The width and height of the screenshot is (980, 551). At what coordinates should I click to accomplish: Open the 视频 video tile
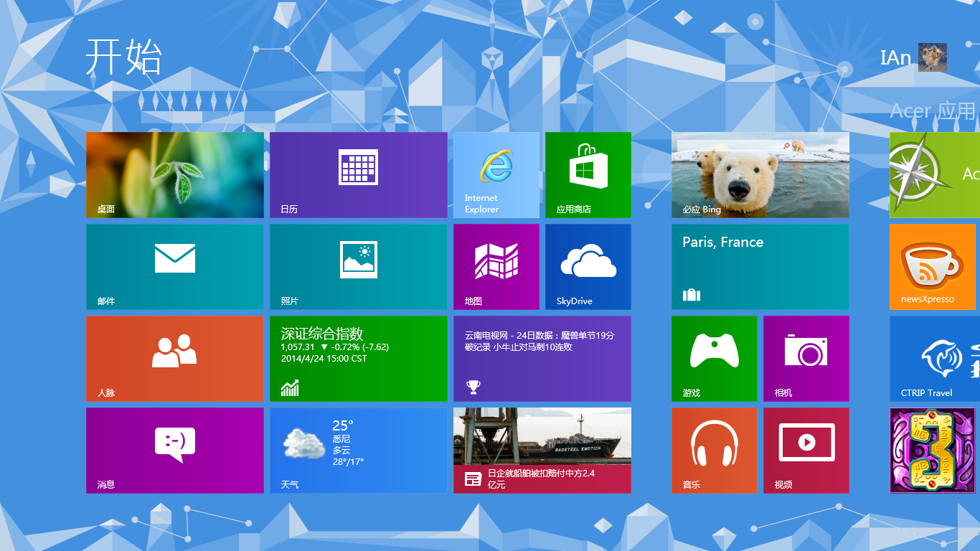tap(806, 451)
